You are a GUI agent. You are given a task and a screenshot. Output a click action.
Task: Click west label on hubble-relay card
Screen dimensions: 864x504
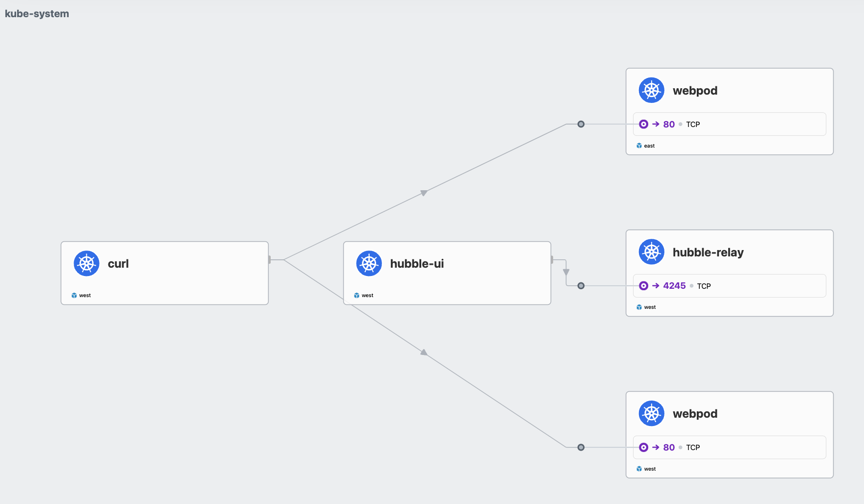coord(650,307)
